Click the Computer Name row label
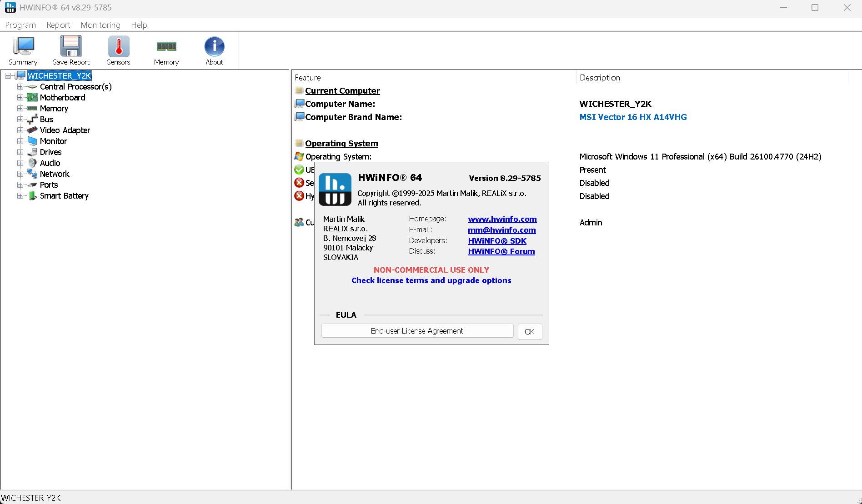Image resolution: width=862 pixels, height=504 pixels. point(340,104)
